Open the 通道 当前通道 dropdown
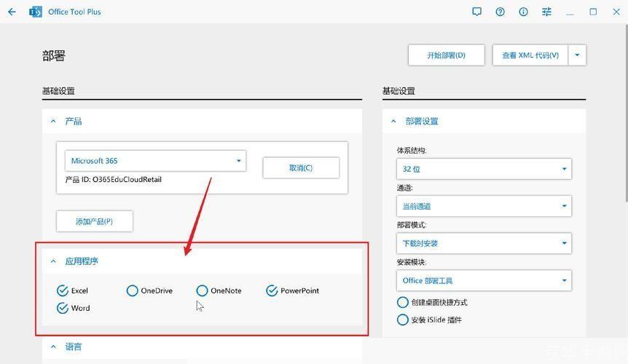Viewport: 628px width, 364px height. (x=484, y=206)
